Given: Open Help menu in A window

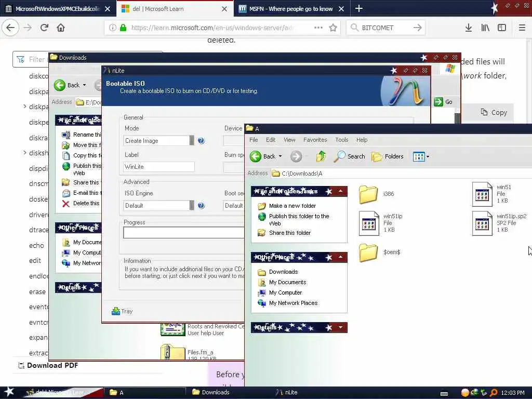Looking at the screenshot, I should 362,140.
